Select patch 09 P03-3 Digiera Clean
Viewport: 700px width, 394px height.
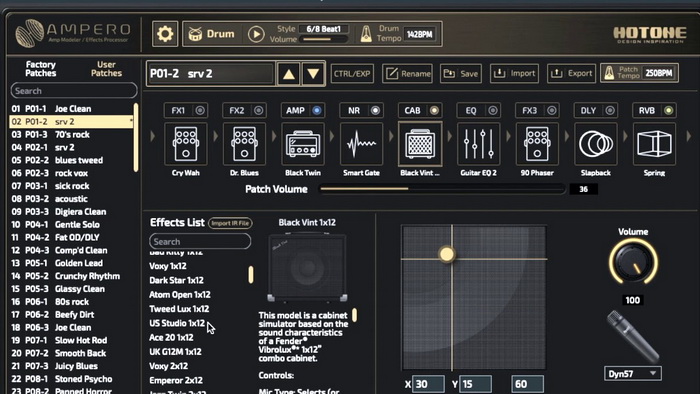point(71,212)
